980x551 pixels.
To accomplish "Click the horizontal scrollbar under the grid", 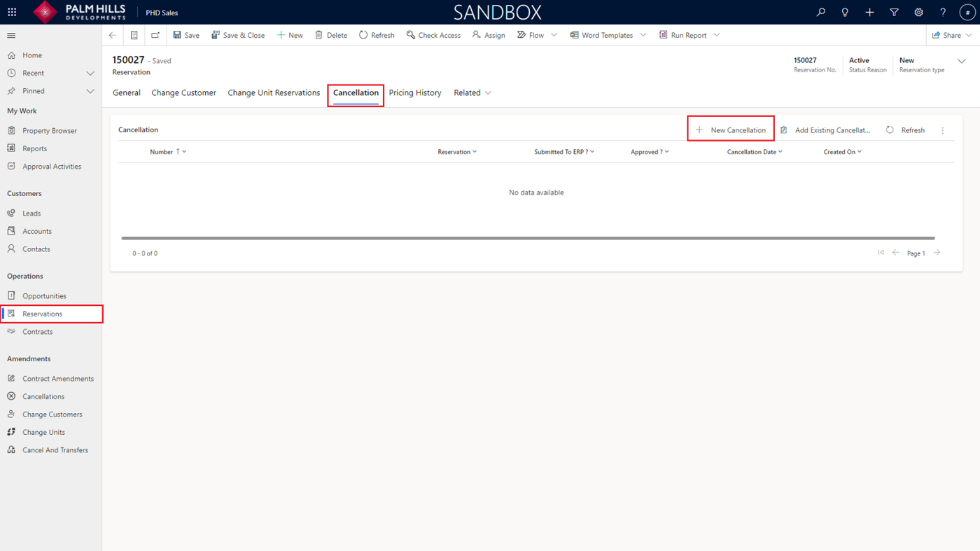I will click(x=528, y=238).
